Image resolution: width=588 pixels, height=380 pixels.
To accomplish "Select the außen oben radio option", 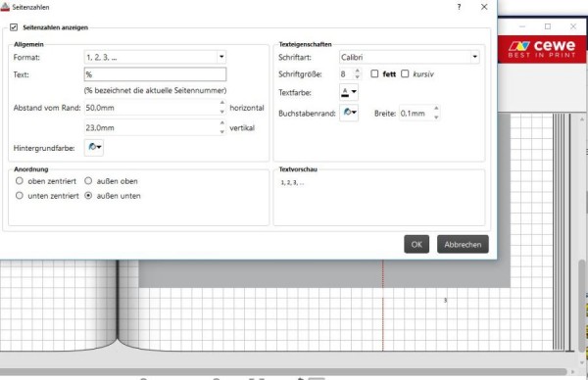I will [x=88, y=180].
